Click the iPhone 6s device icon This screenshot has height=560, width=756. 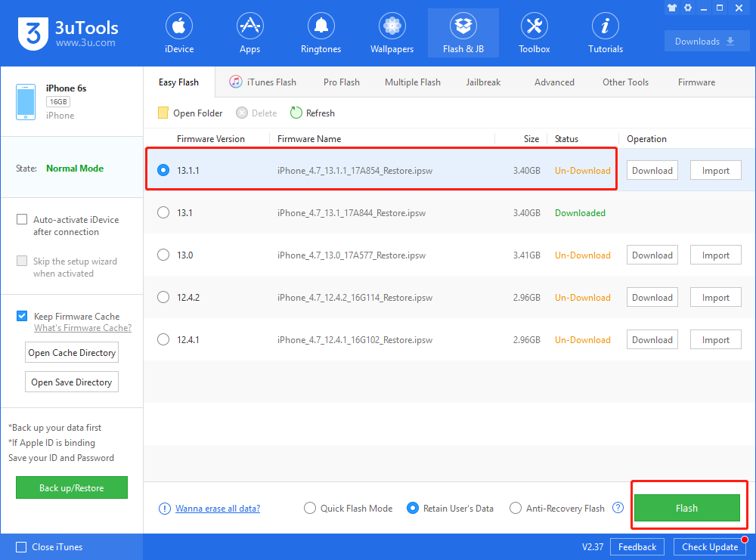pos(26,102)
